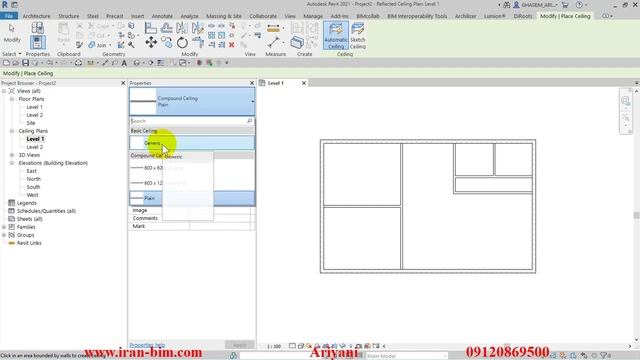Click the Text (A) icon in quick access toolbar
Screen dimensions: 640x360
[124, 63]
